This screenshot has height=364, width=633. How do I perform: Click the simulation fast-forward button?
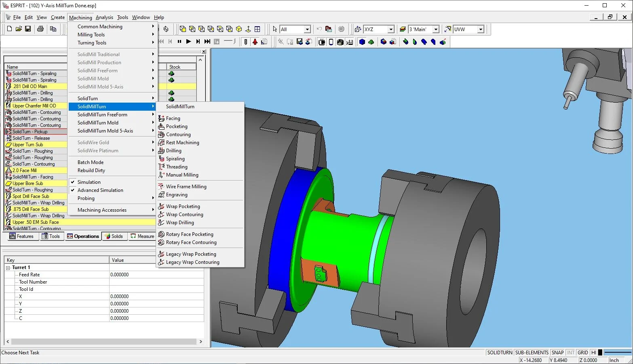tap(207, 42)
